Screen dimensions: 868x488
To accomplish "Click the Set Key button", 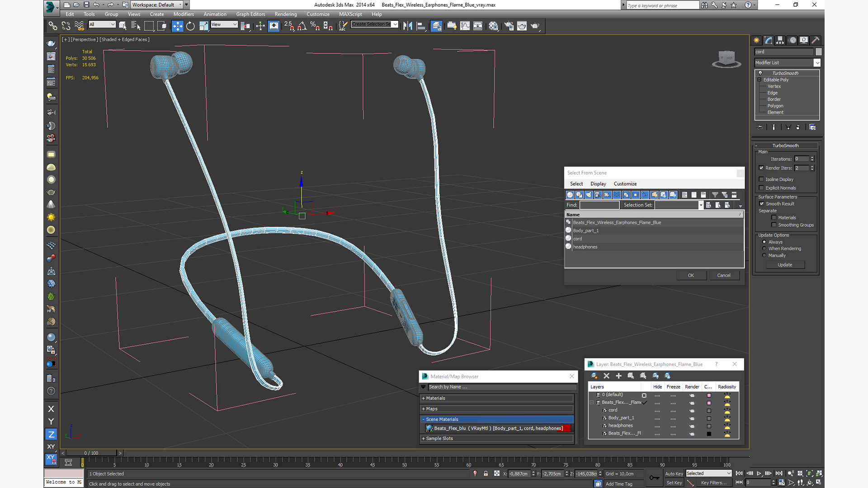I will coord(674,483).
